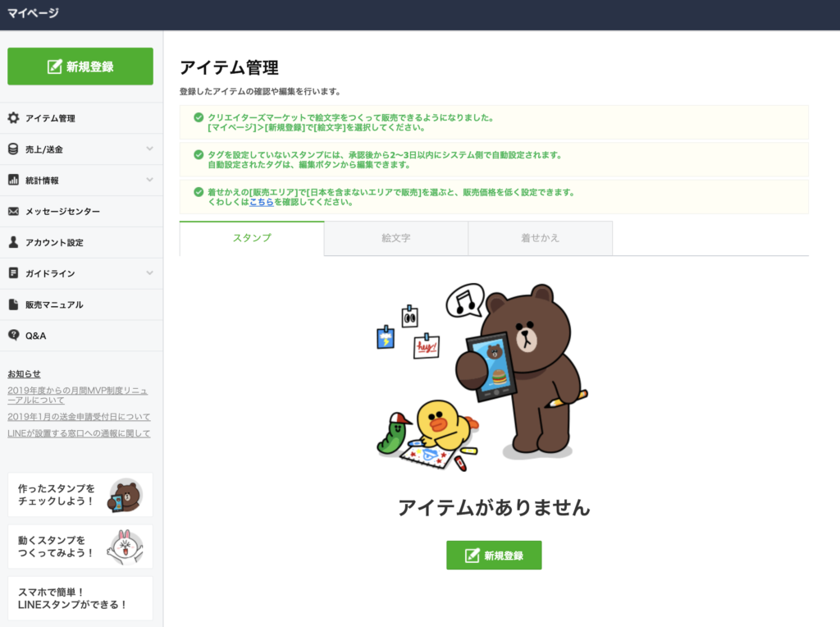Click green check icon on 絵文字 announcement
This screenshot has width=840, height=627.
199,117
